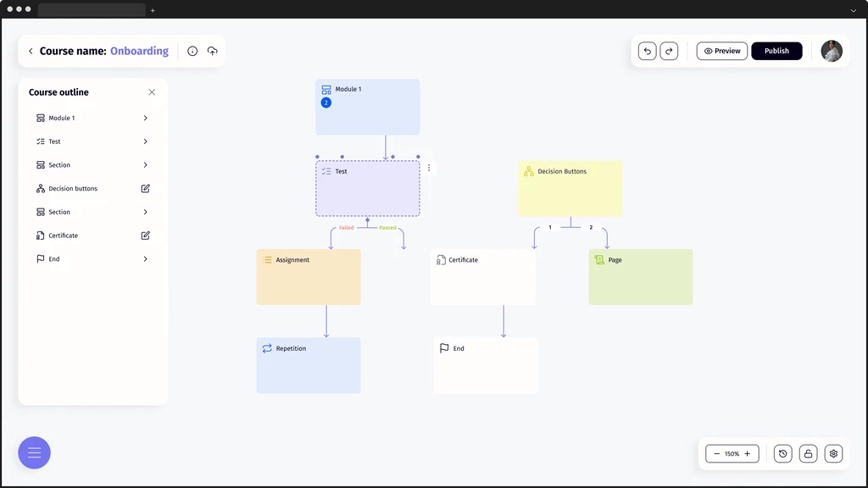Open the canvas settings gear

click(833, 454)
